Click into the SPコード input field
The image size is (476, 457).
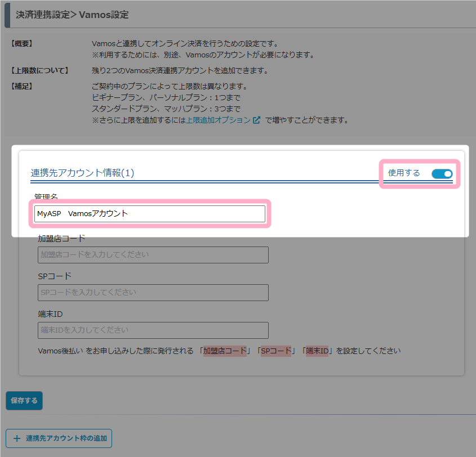point(153,293)
